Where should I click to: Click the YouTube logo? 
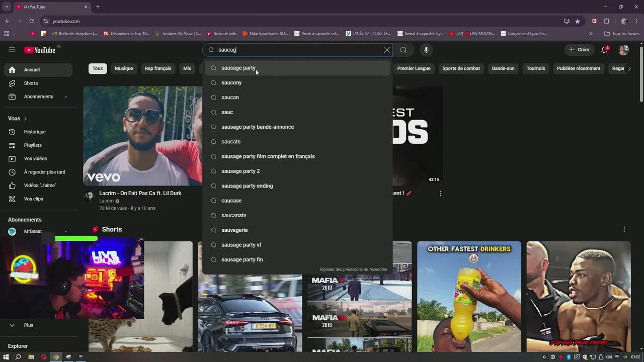coord(40,50)
